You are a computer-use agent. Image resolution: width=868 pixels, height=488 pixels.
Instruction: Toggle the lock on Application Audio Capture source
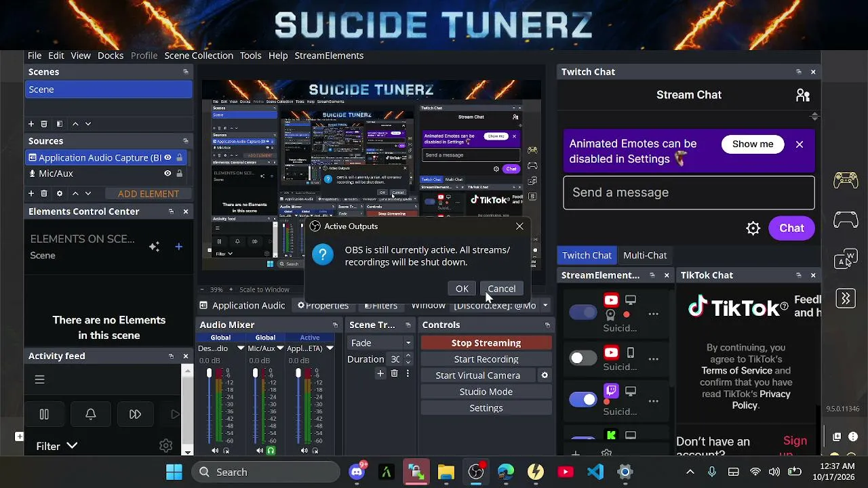[x=179, y=157]
